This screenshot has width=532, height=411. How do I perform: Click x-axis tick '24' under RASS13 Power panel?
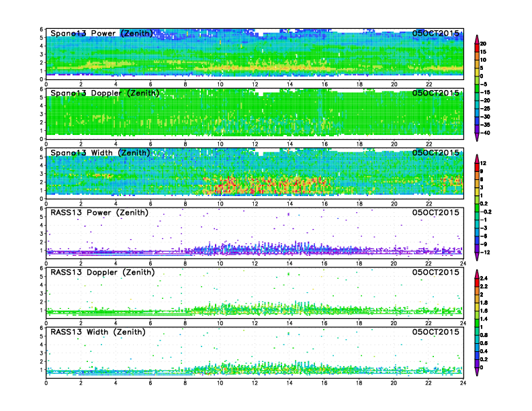[463, 263]
